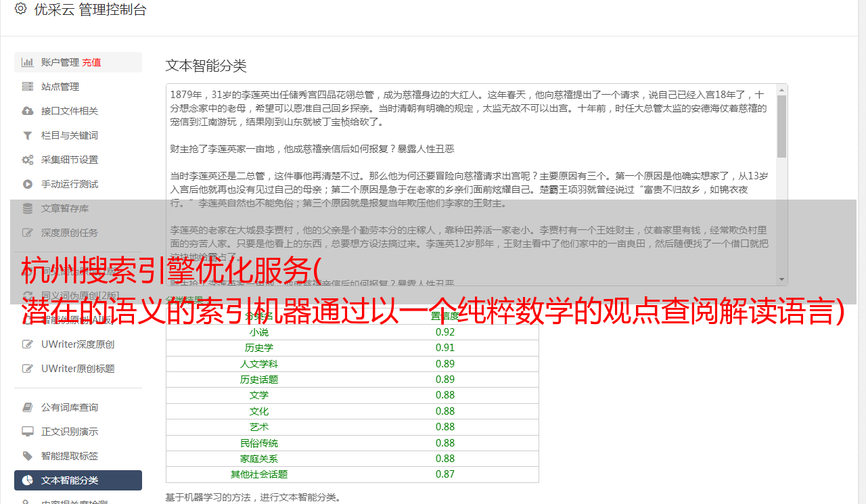
Task: Click the cloud upload icon for 接口文件相关
Action: coord(28,111)
